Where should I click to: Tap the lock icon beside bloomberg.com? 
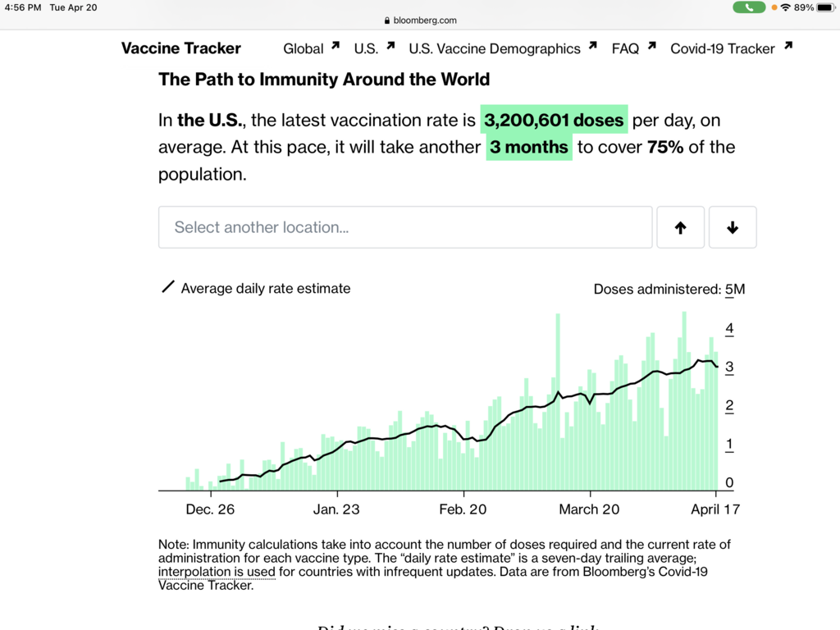point(387,21)
